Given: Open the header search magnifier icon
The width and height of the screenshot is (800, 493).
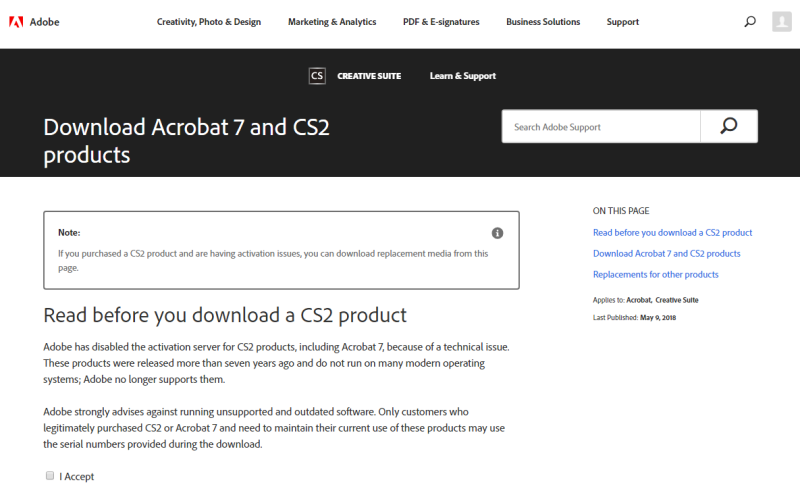Looking at the screenshot, I should click(750, 22).
